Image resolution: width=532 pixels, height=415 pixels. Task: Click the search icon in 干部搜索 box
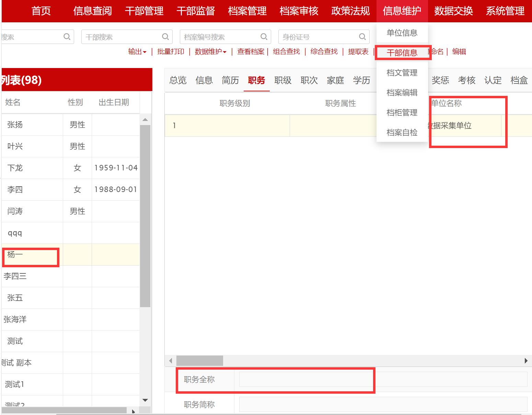[x=165, y=37]
